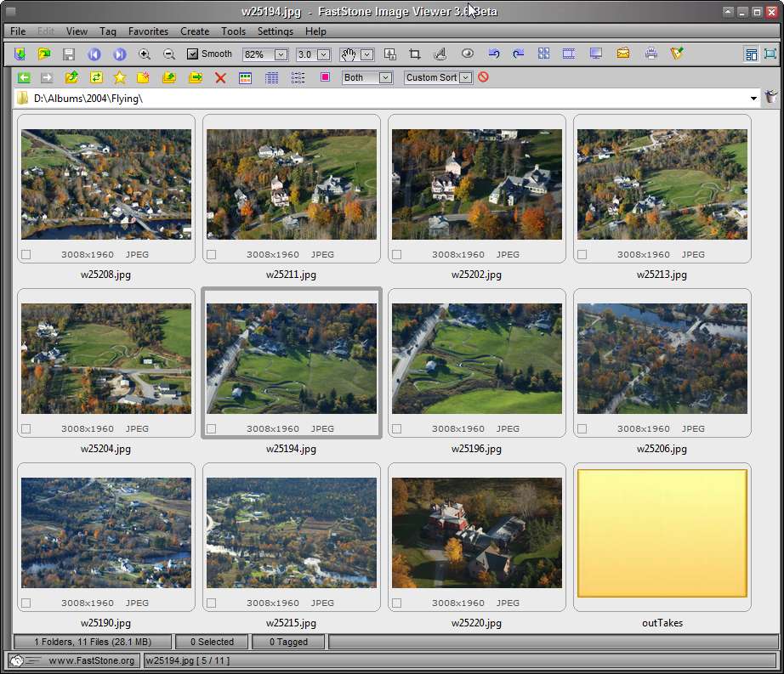
Task: Print the image with printer icon
Action: click(x=651, y=53)
